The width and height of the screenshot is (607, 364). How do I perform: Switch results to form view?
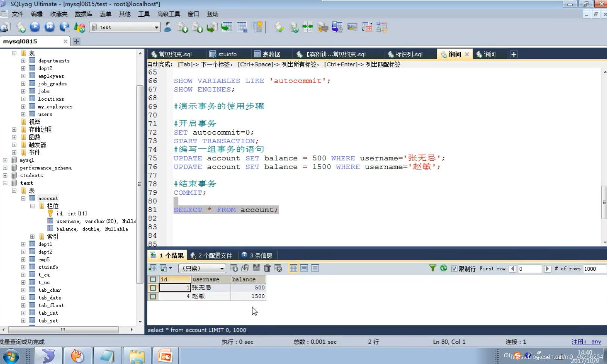click(x=304, y=268)
